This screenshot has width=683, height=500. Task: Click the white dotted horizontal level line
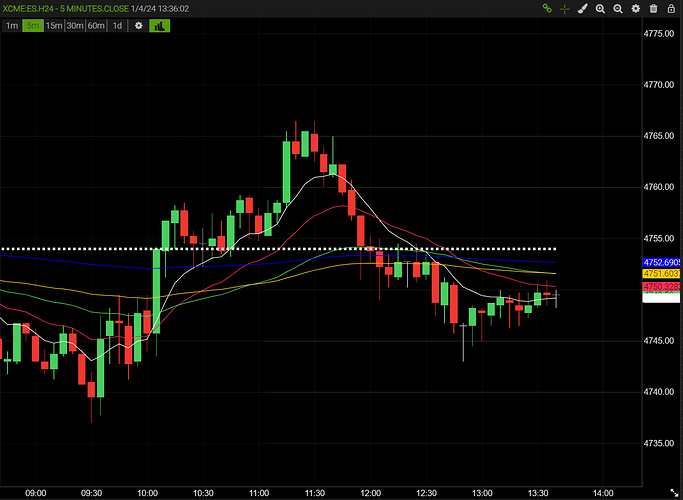279,249
